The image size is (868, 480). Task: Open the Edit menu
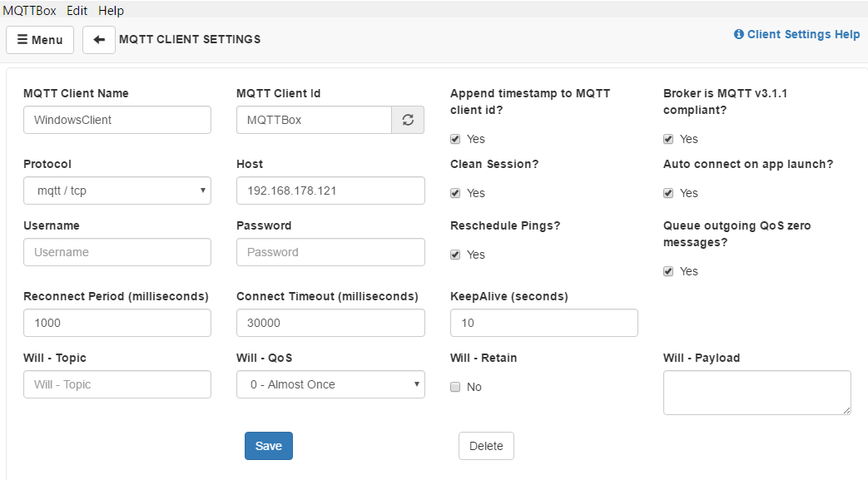click(77, 11)
